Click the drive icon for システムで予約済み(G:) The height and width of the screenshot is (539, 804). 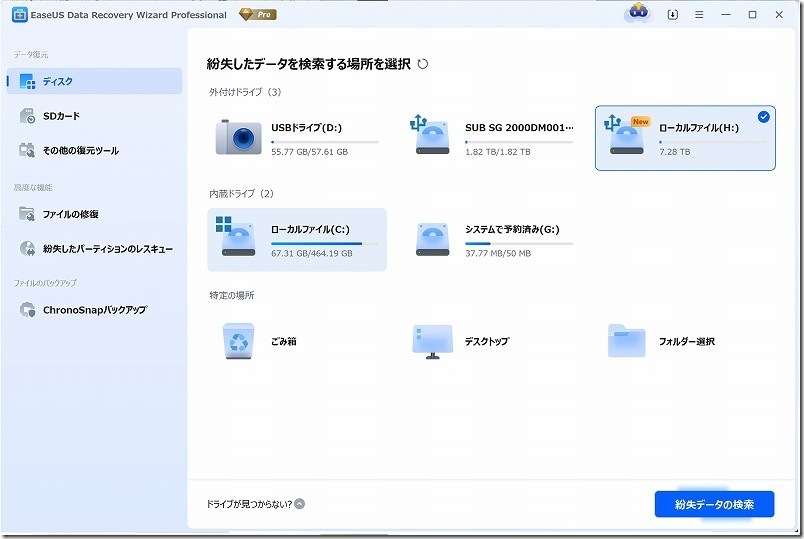tap(433, 239)
